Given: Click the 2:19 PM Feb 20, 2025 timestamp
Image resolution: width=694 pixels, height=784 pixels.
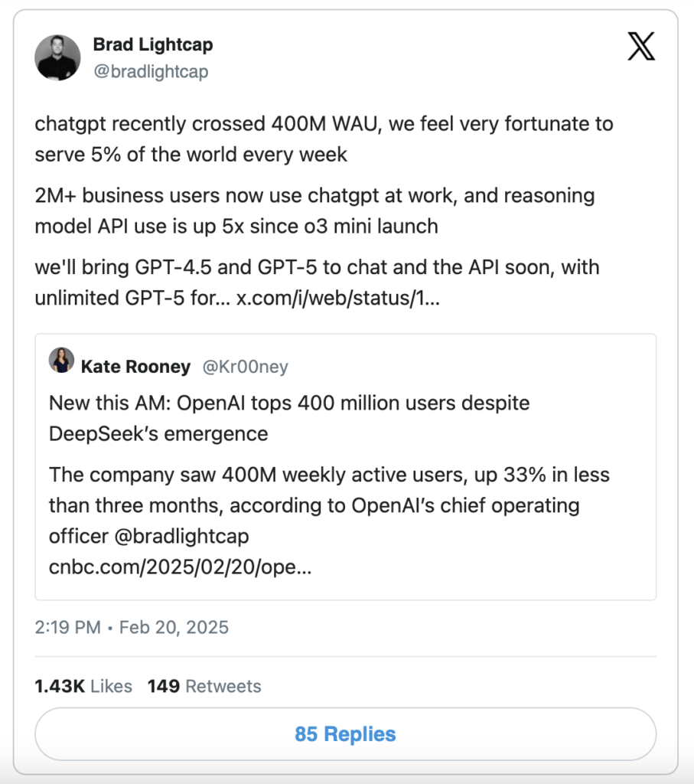Looking at the screenshot, I should [x=132, y=627].
